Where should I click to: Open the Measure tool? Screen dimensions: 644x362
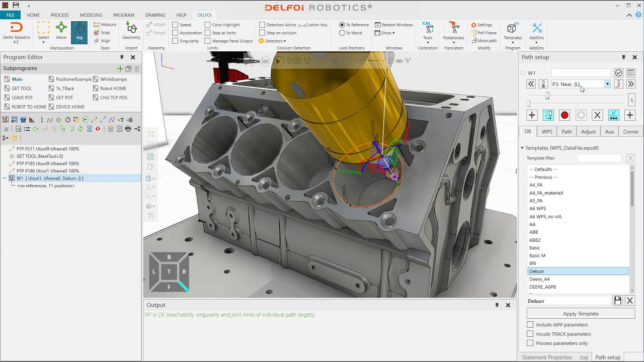(105, 25)
